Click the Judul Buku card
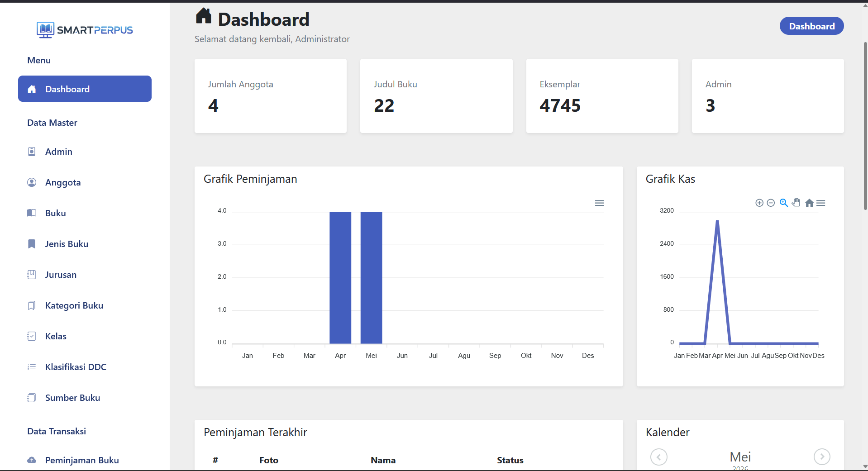This screenshot has width=868, height=471. [436, 96]
